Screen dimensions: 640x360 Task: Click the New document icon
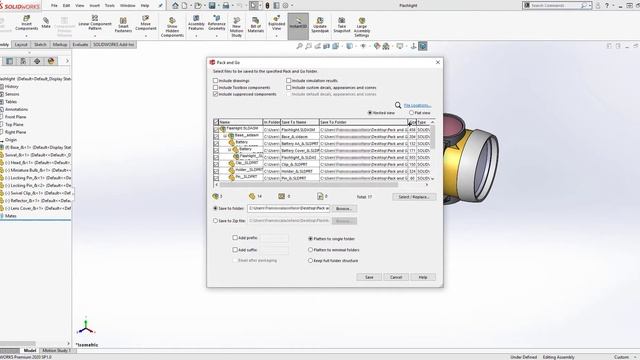click(x=184, y=5)
